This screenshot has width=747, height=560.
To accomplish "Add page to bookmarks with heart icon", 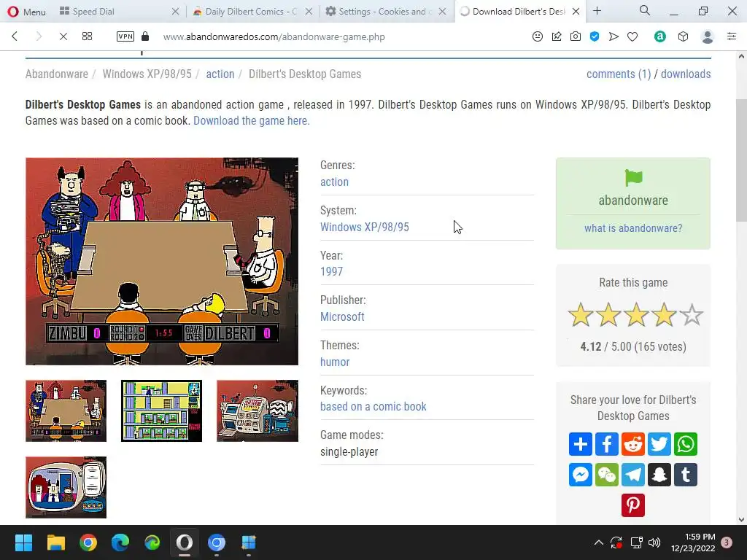I will point(632,36).
